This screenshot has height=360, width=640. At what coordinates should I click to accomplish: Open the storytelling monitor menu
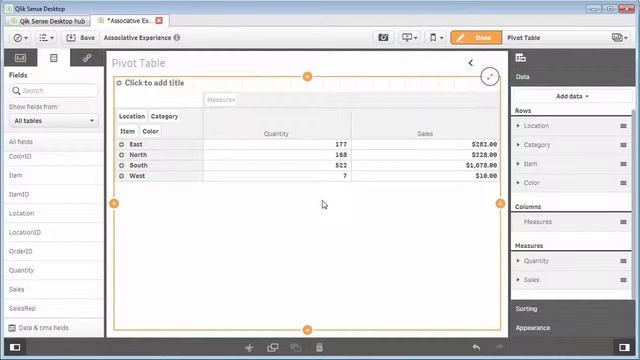409,38
